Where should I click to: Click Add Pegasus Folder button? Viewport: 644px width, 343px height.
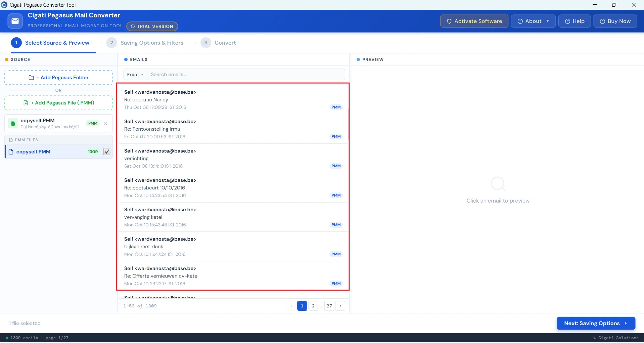[x=58, y=78]
